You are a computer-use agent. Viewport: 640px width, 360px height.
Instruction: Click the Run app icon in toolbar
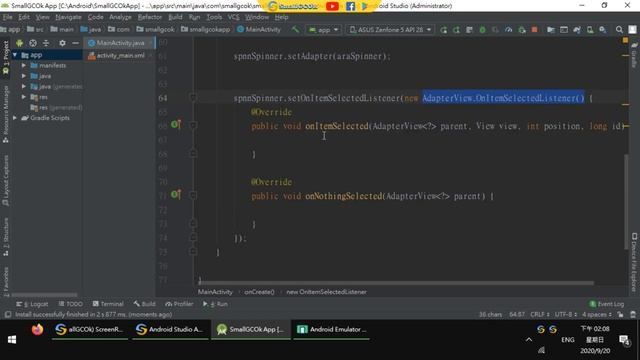pyautogui.click(x=443, y=30)
